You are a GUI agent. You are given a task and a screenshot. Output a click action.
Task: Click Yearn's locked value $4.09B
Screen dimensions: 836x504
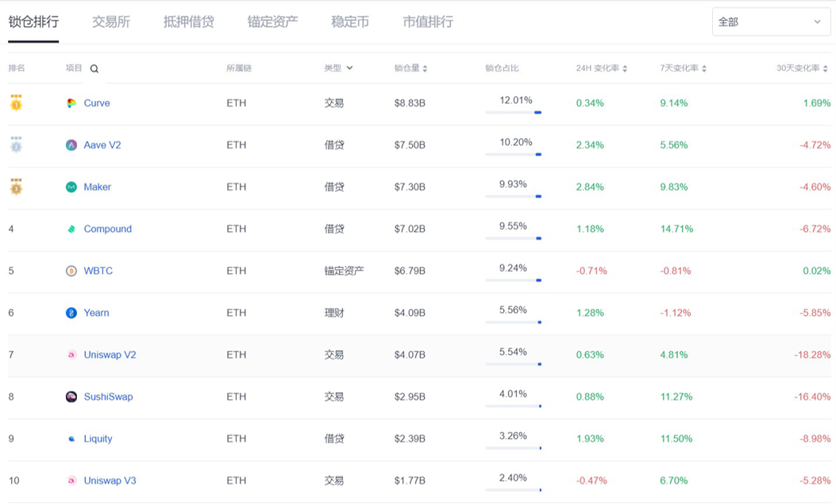(410, 314)
